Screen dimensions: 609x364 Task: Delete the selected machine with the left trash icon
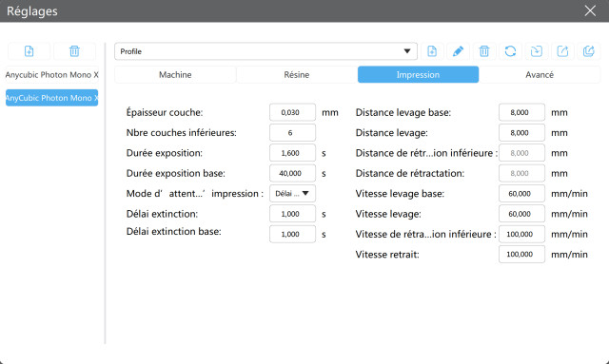[x=74, y=51]
